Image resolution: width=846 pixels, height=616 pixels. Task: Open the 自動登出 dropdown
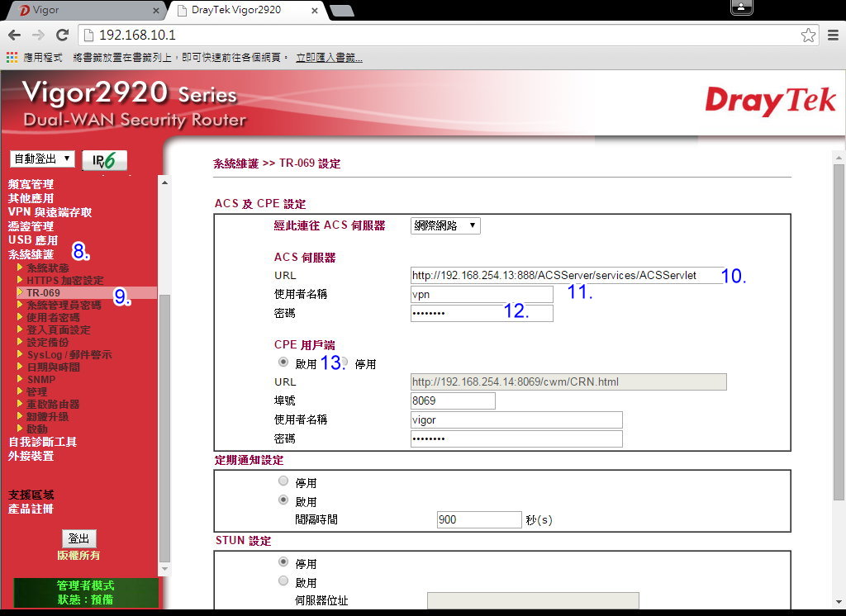tap(42, 159)
